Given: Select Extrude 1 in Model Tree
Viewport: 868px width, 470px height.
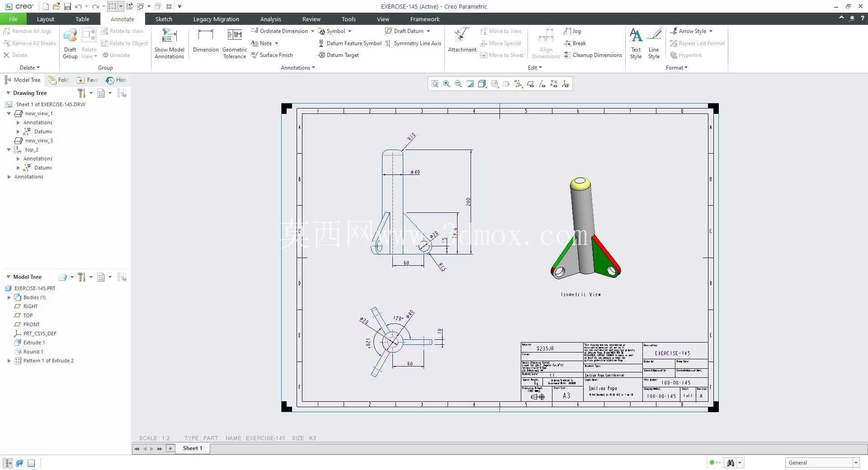Looking at the screenshot, I should point(34,343).
